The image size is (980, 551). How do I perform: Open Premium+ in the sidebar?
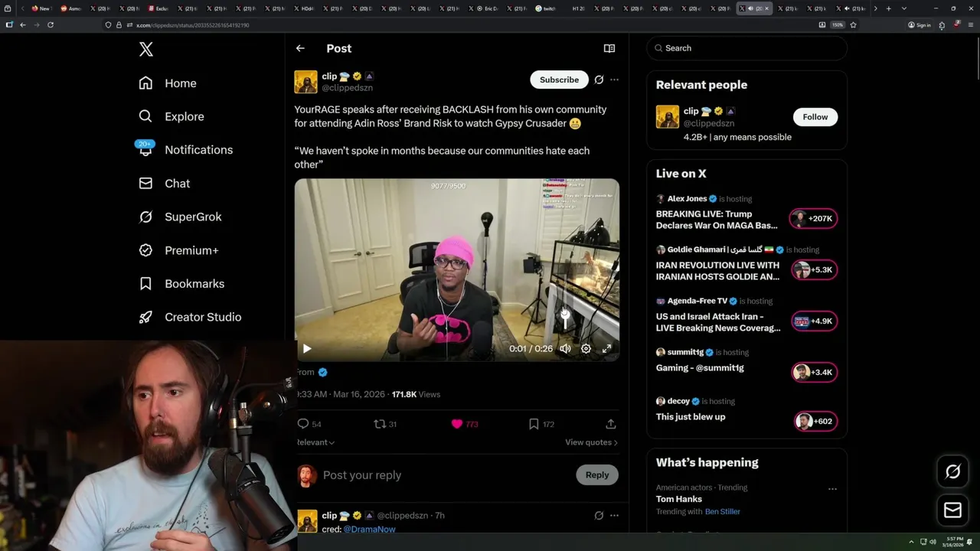click(178, 250)
